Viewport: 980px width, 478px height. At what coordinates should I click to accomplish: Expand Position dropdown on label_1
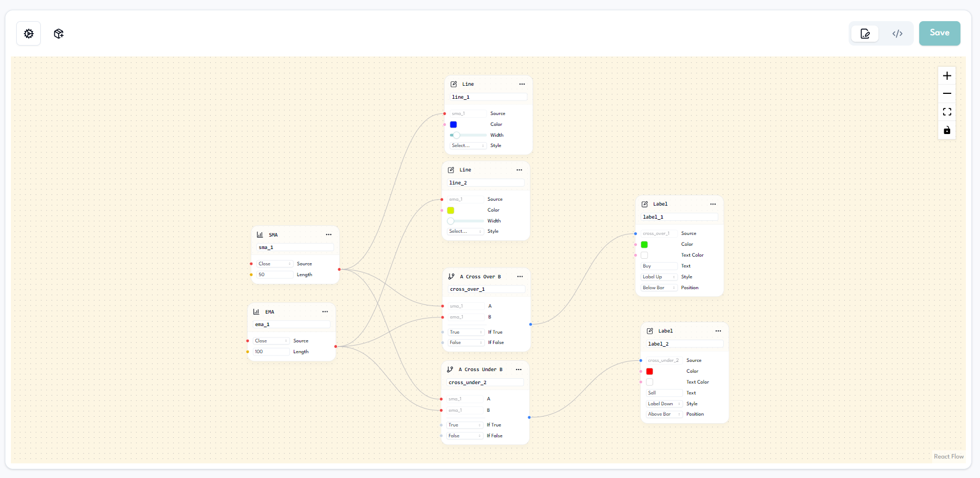659,288
